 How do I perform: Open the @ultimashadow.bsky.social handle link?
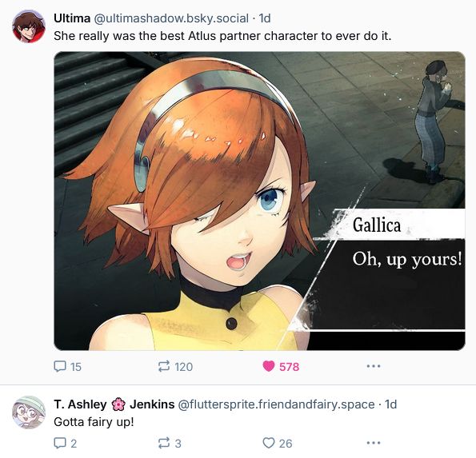click(x=171, y=18)
